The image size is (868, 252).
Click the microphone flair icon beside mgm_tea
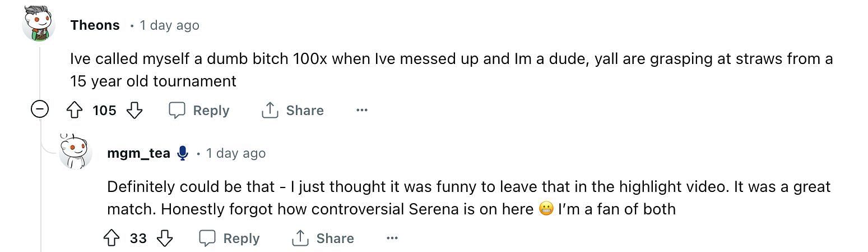pos(182,153)
